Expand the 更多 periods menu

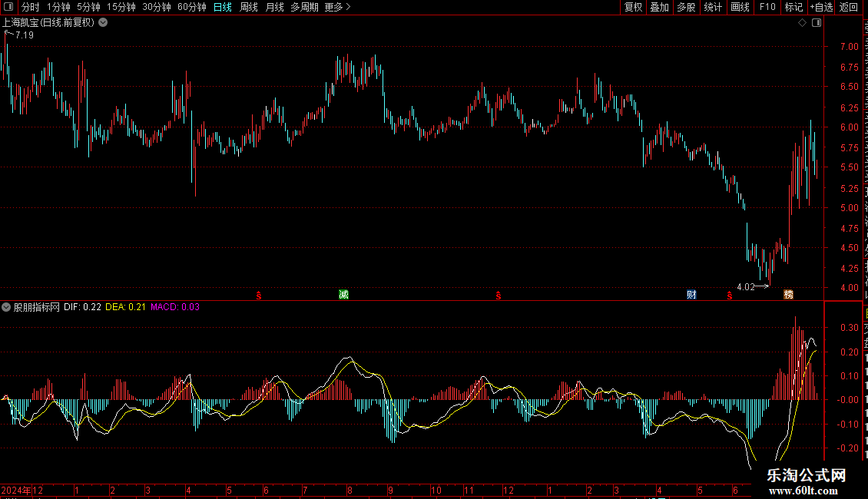(337, 7)
